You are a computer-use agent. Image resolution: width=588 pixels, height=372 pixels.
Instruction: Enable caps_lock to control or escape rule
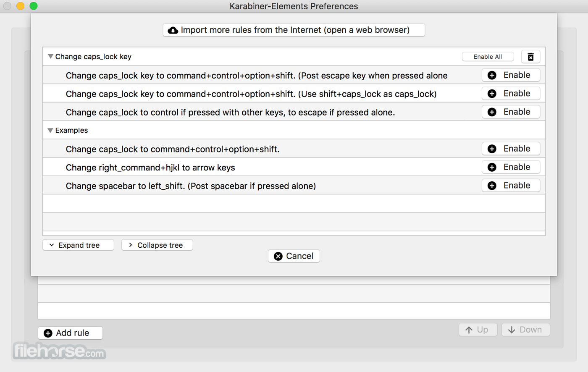(x=511, y=112)
